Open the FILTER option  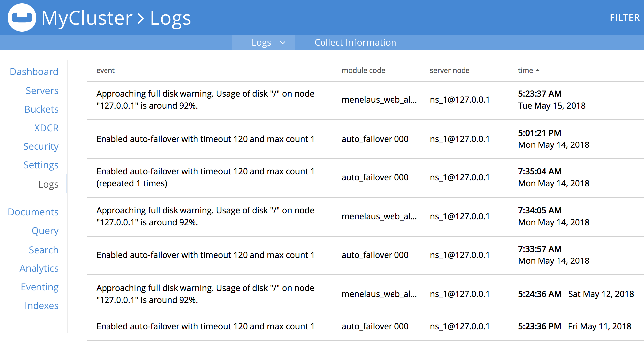[x=624, y=18]
